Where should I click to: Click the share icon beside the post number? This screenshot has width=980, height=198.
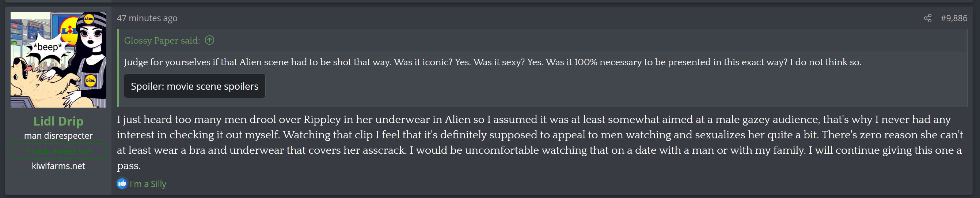927,18
